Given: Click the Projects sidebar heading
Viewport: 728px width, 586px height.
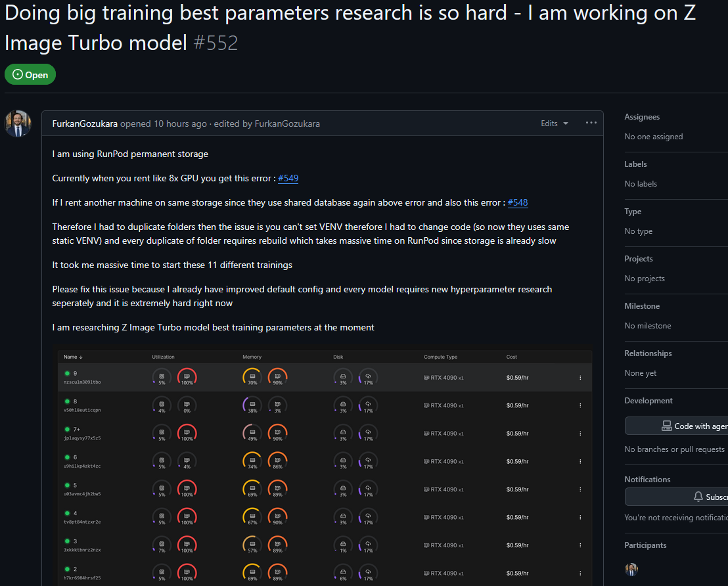Looking at the screenshot, I should (x=639, y=259).
